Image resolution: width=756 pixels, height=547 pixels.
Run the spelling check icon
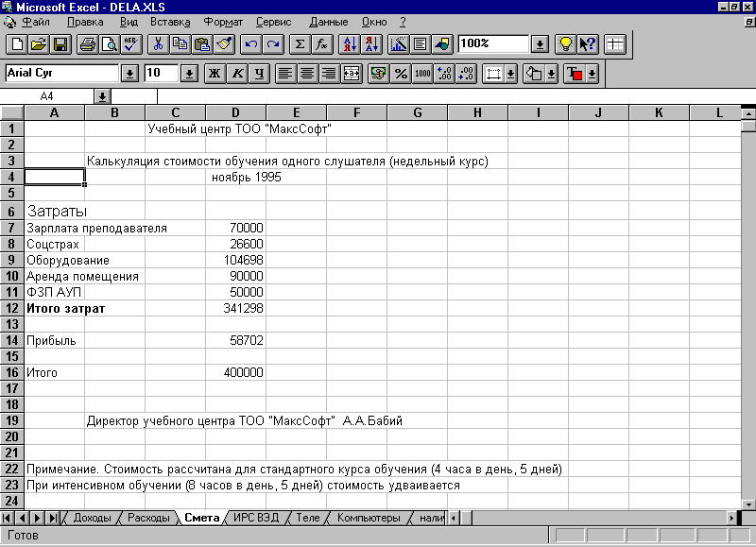coord(130,44)
